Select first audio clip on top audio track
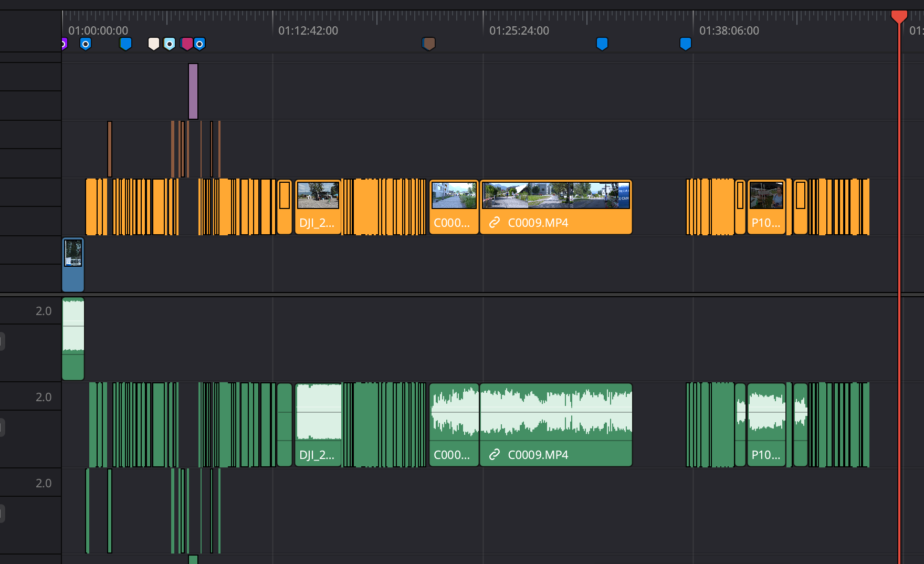 tap(73, 339)
